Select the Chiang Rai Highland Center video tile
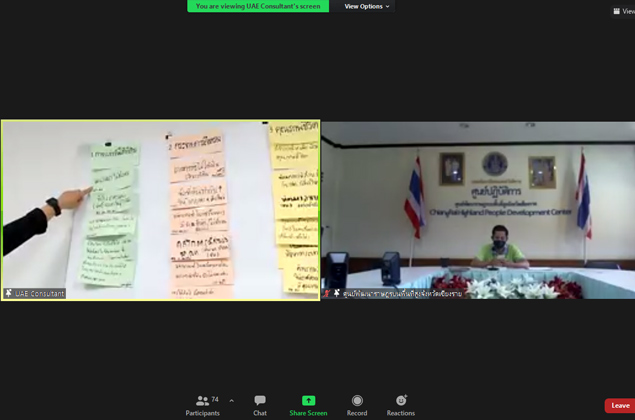The image size is (635, 420). pyautogui.click(x=478, y=210)
